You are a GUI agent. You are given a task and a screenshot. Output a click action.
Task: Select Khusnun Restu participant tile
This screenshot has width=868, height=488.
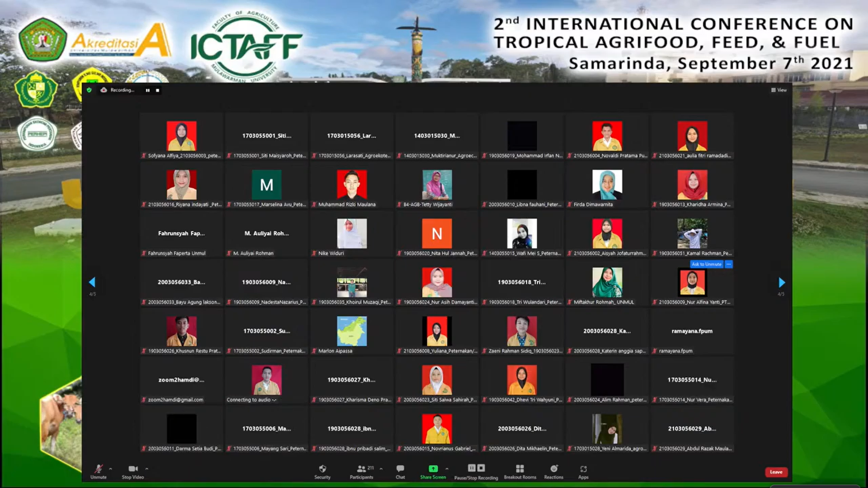click(x=182, y=331)
